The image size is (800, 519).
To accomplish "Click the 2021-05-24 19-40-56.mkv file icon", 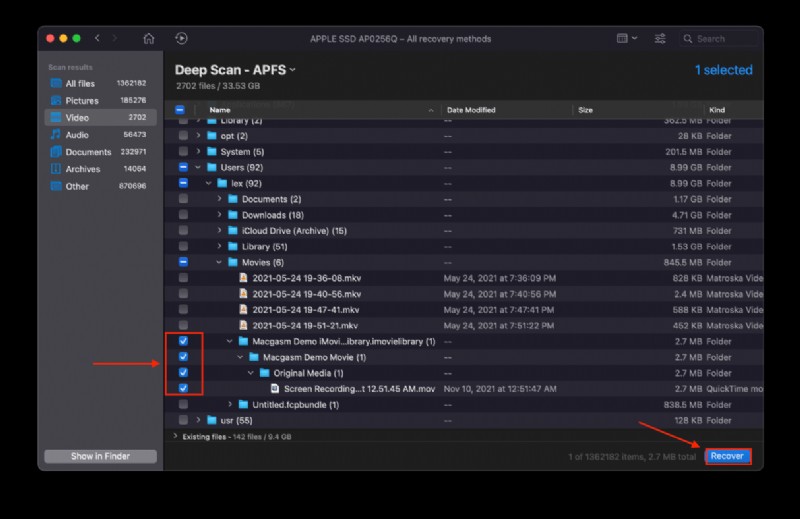I will click(x=243, y=294).
